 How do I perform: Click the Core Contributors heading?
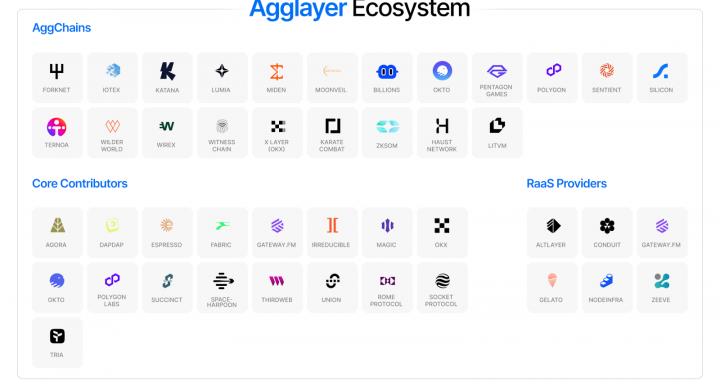coord(80,184)
